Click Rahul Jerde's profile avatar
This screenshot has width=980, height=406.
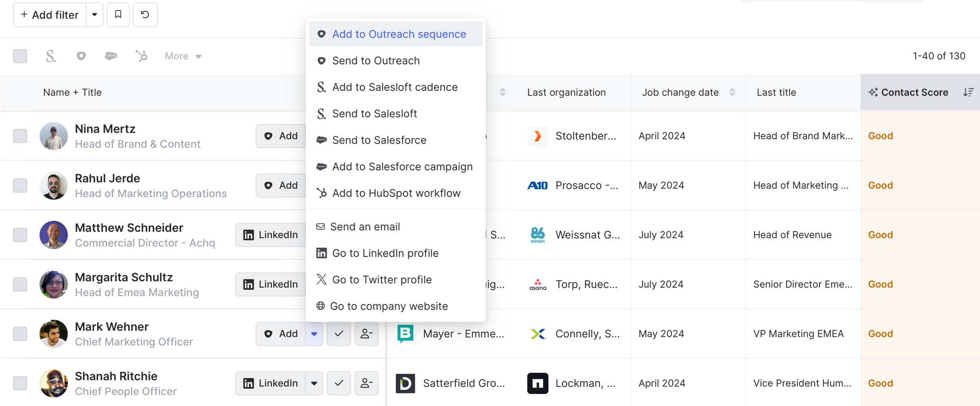54,185
